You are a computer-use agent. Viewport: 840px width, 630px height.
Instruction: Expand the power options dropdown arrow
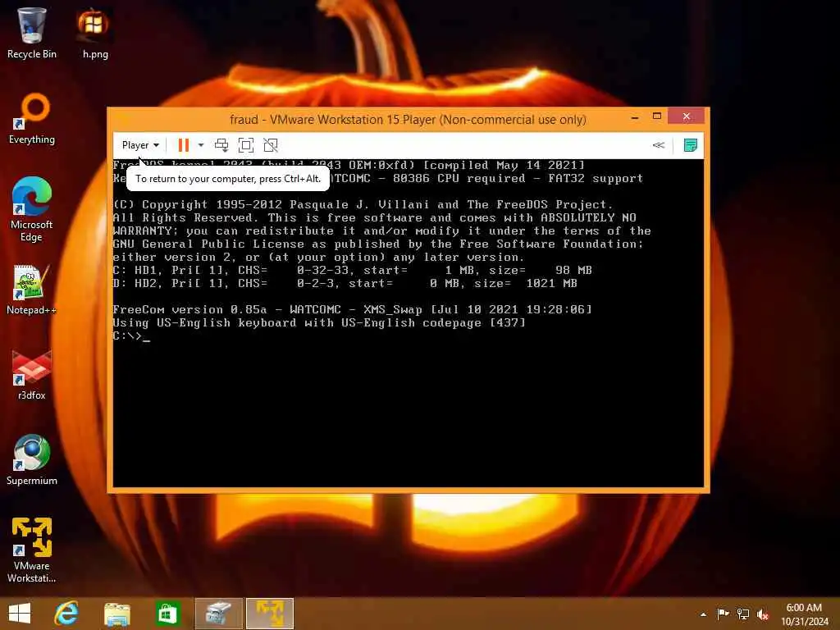pyautogui.click(x=201, y=145)
